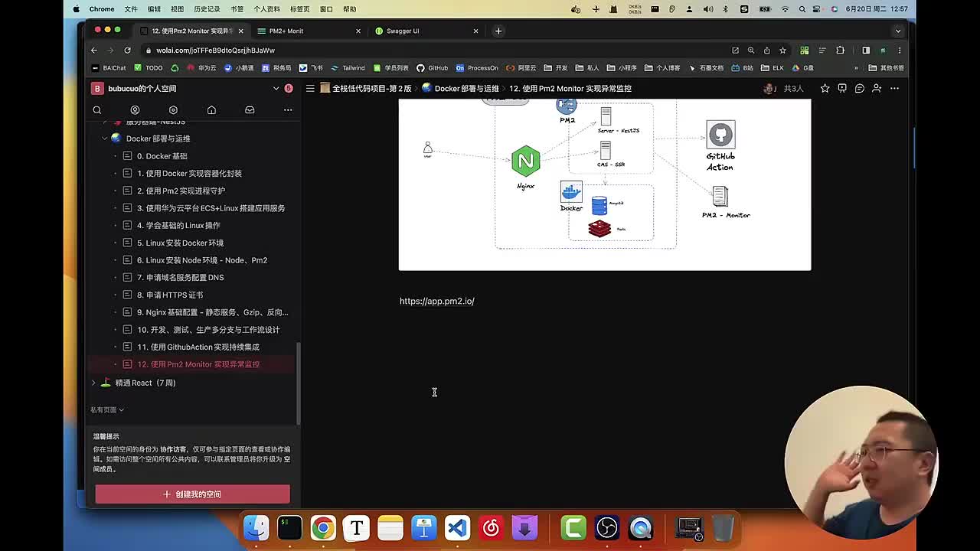Open Typora from the Dock
The width and height of the screenshot is (980, 551).
point(356,528)
